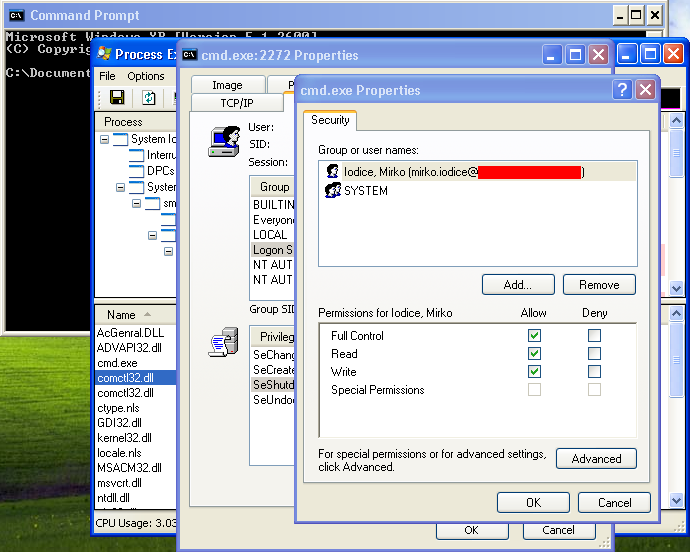The image size is (690, 552).
Task: Select GDI32.dll in the DLL list
Action: tap(119, 423)
